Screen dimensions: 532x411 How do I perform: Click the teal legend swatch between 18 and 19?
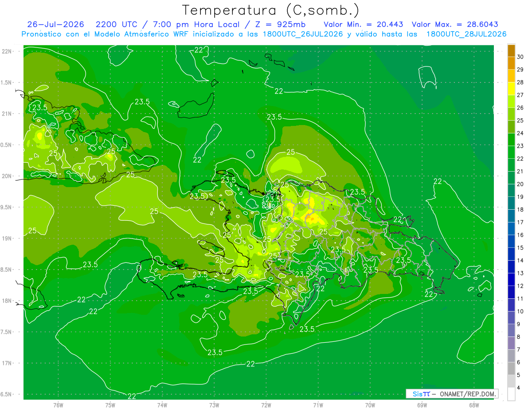click(511, 203)
